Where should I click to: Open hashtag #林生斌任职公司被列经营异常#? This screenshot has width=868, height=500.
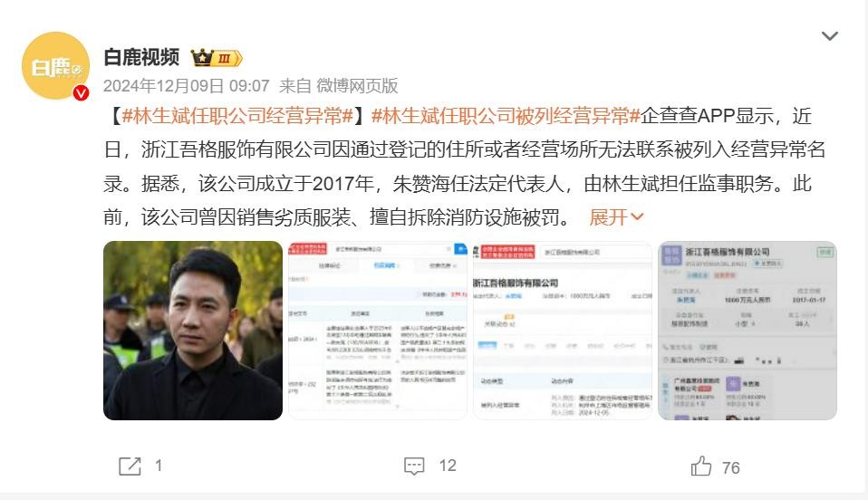pyautogui.click(x=506, y=116)
